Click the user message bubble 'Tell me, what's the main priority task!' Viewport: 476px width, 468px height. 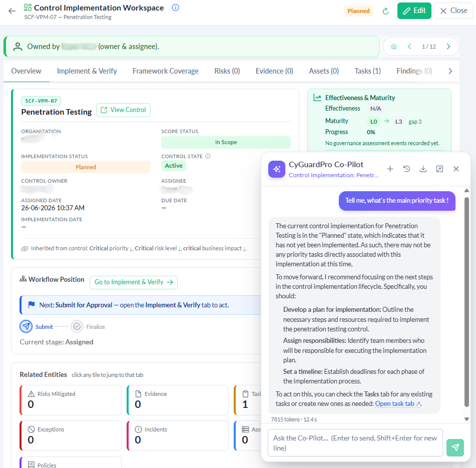397,201
